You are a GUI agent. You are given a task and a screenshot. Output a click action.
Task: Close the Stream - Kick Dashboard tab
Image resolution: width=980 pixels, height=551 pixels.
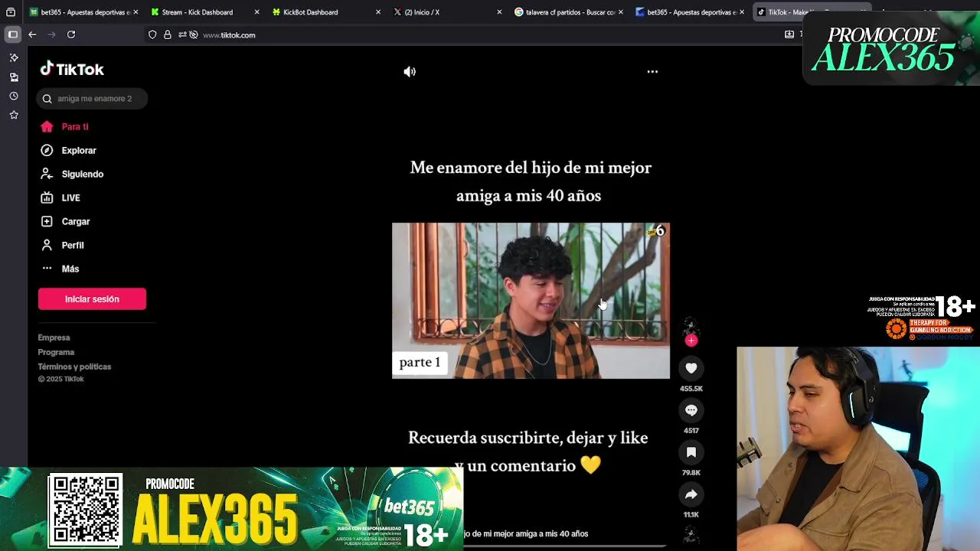tap(256, 12)
